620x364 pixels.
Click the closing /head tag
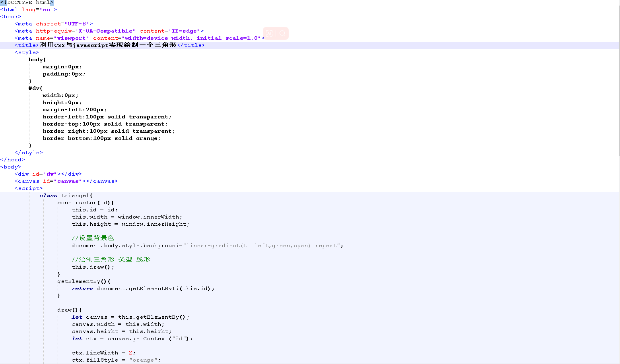point(12,160)
